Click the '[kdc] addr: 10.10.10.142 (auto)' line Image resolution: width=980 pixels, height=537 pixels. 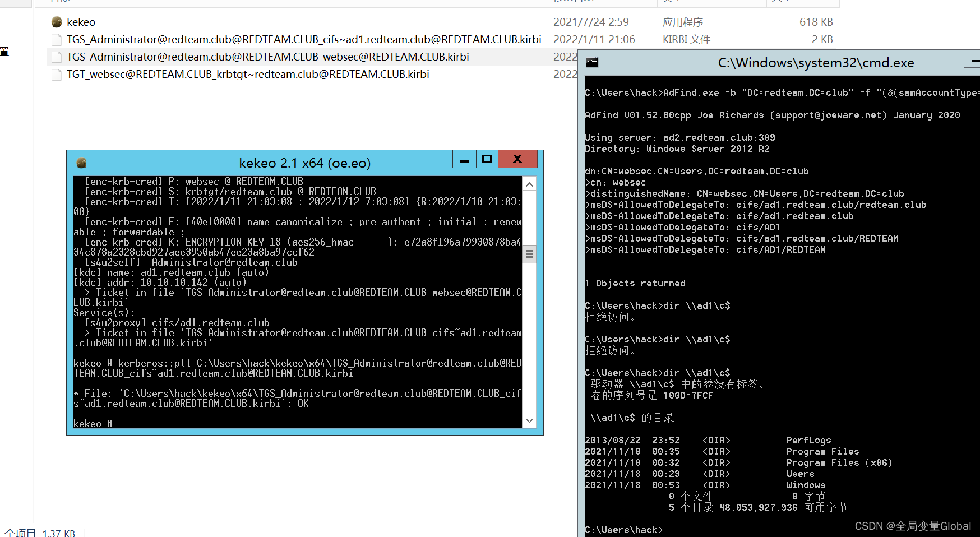tap(160, 283)
